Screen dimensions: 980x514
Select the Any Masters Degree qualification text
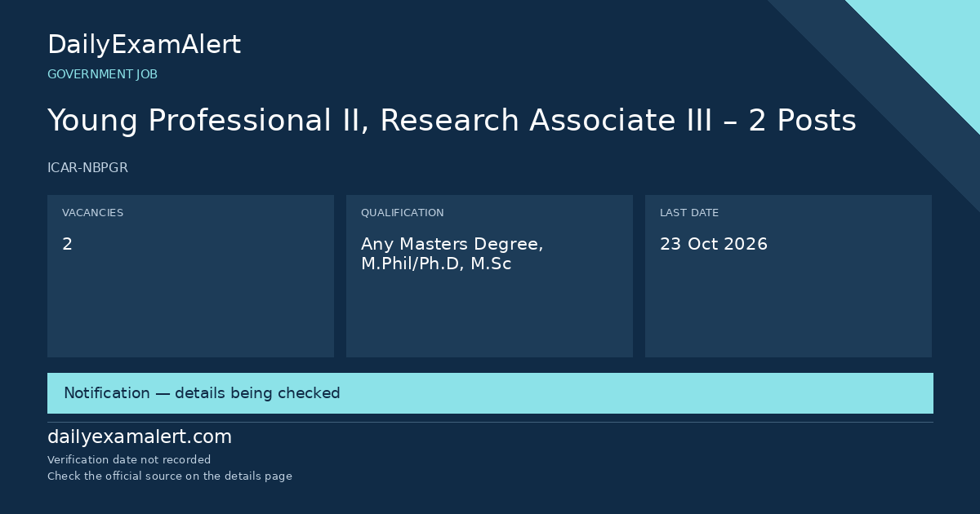pos(452,254)
